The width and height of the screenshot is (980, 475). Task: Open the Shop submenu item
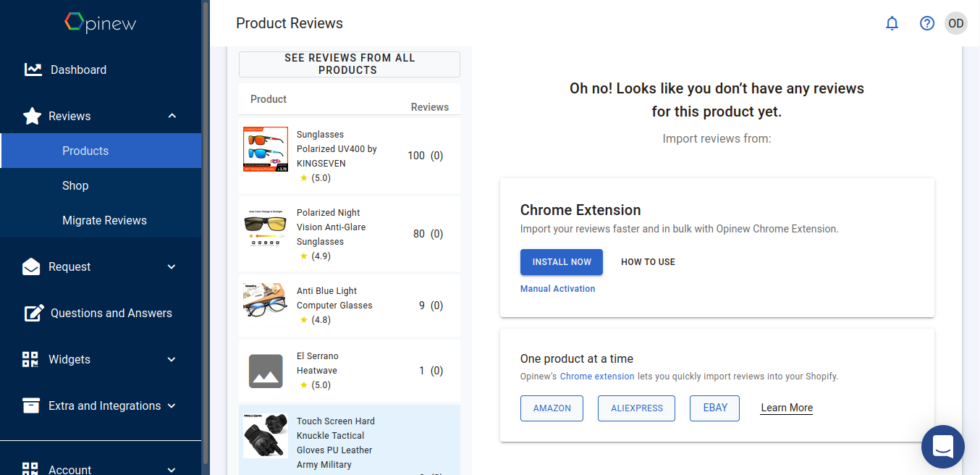coord(101,185)
